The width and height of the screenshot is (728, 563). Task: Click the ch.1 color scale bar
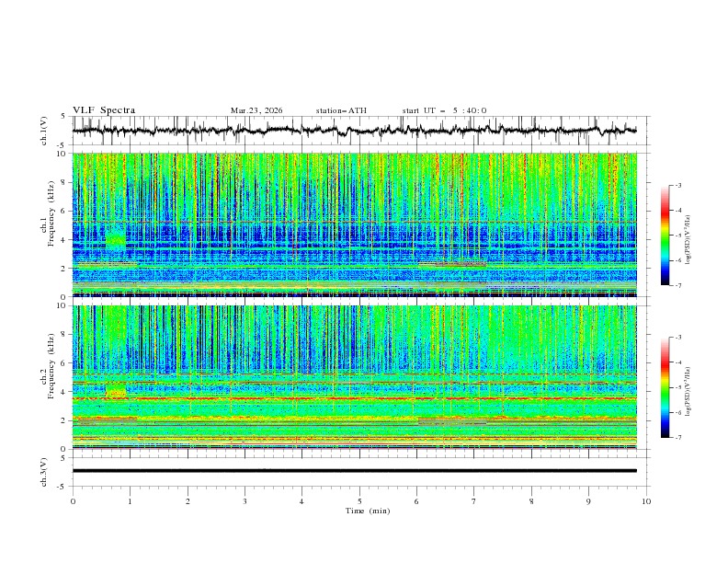click(665, 236)
